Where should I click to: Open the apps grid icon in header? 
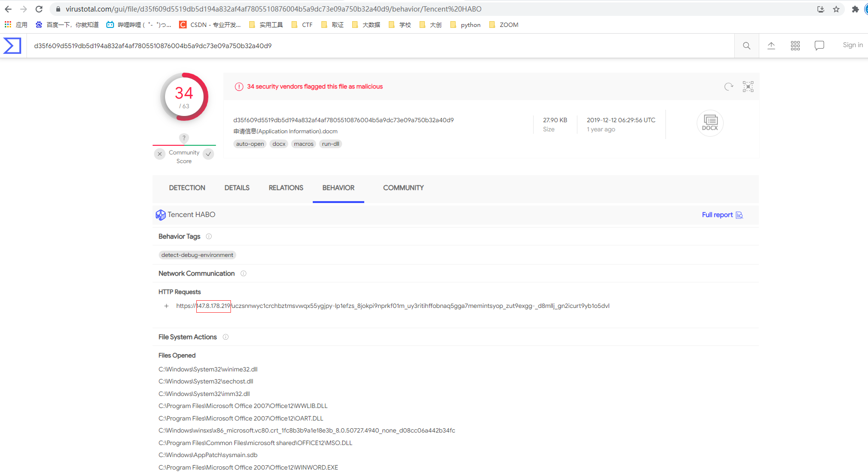tap(795, 46)
